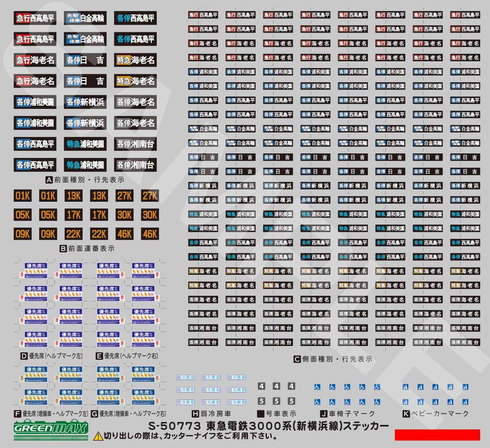Click the black 'K' section badge
The height and width of the screenshot is (448, 490).
[406, 414]
